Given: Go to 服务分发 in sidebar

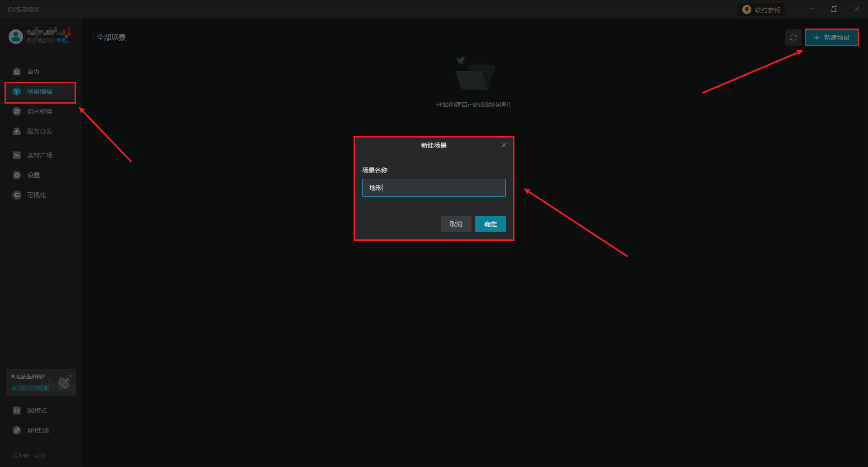Looking at the screenshot, I should [x=39, y=131].
